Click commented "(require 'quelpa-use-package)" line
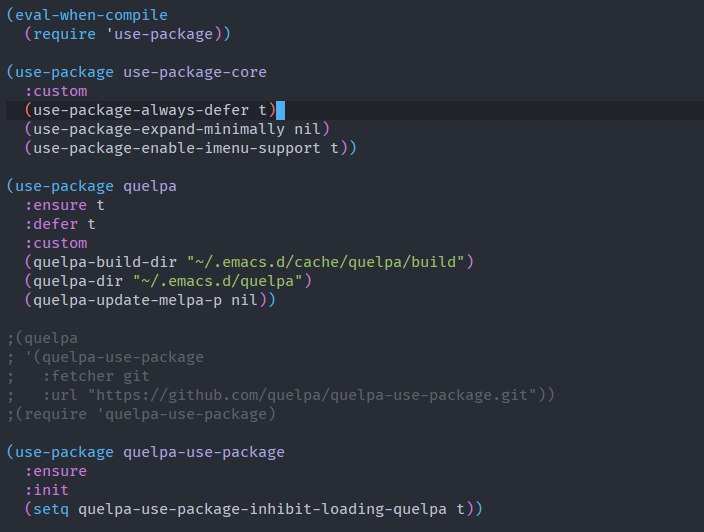Viewport: 704px width, 532px height. 141,414
